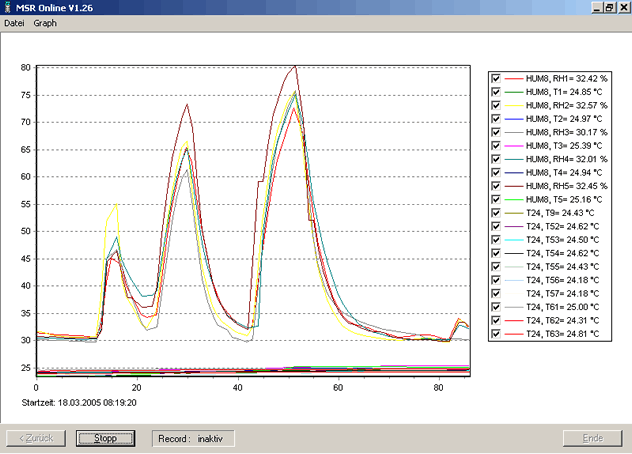Click the Zurück button
This screenshot has width=632, height=454.
36,438
